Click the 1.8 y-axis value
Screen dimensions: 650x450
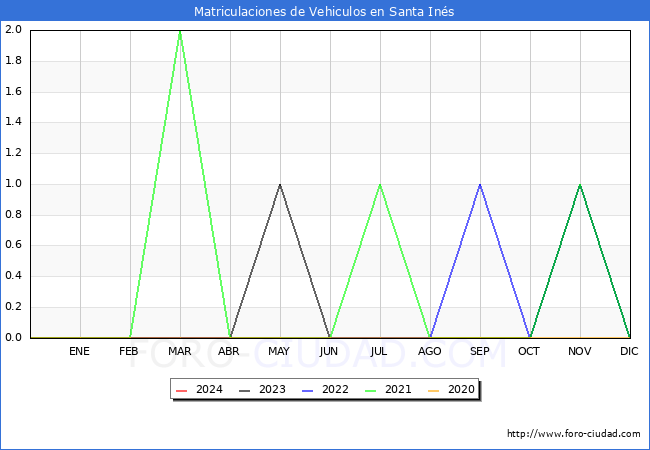(x=13, y=60)
